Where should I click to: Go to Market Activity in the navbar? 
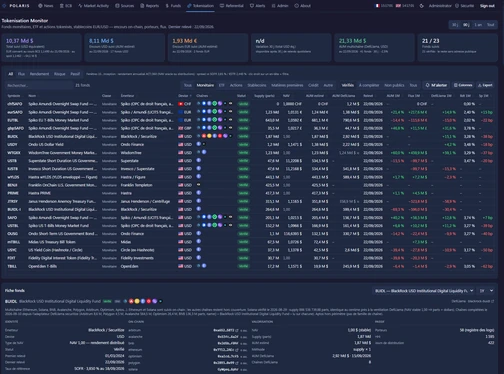click(94, 6)
